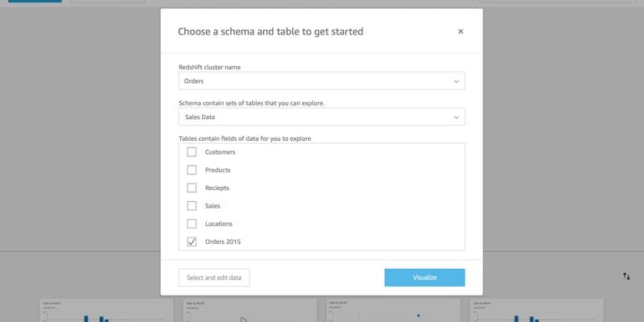The width and height of the screenshot is (644, 322).
Task: Open the third chart thumbnail with dot
Action: click(x=391, y=312)
